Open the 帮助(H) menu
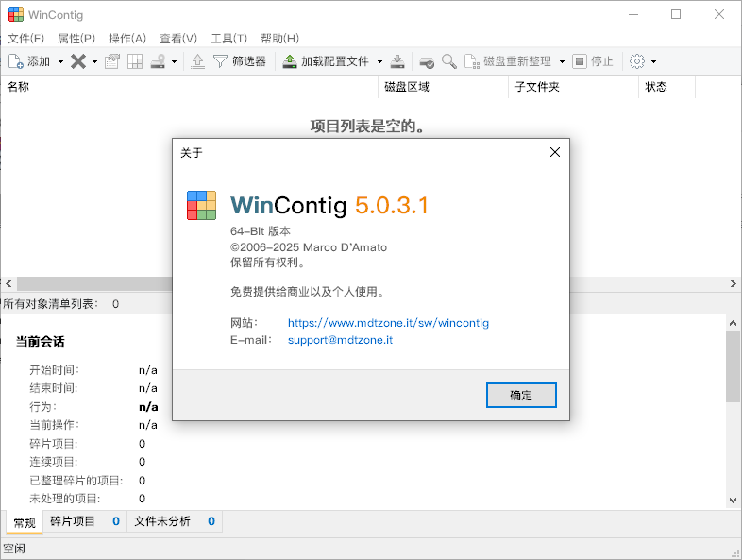The width and height of the screenshot is (742, 560). tap(279, 39)
